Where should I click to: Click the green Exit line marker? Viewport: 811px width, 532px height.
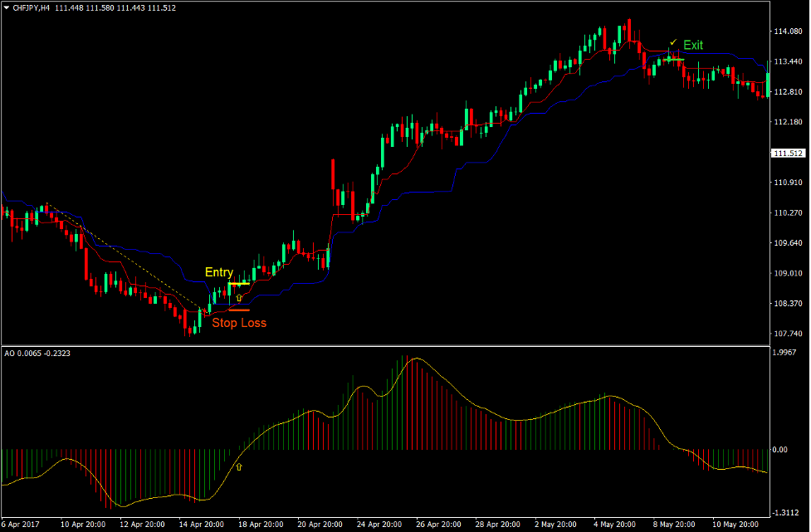click(x=672, y=59)
